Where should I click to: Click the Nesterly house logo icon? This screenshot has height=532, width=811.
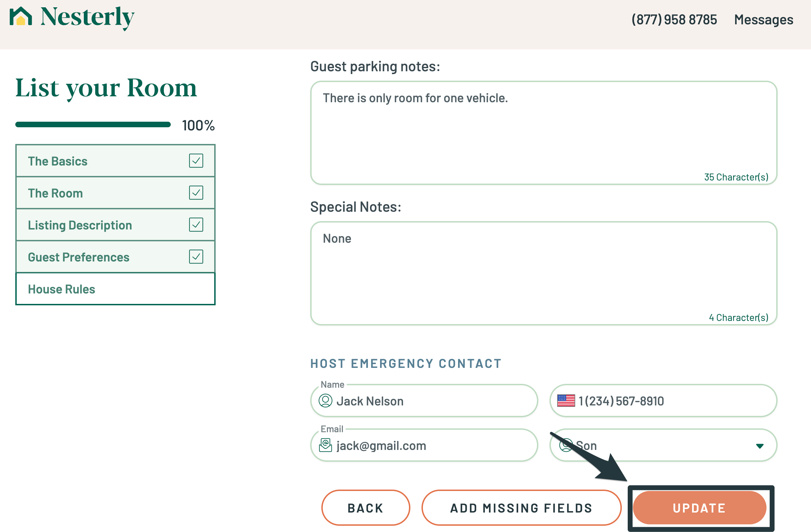pyautogui.click(x=21, y=17)
